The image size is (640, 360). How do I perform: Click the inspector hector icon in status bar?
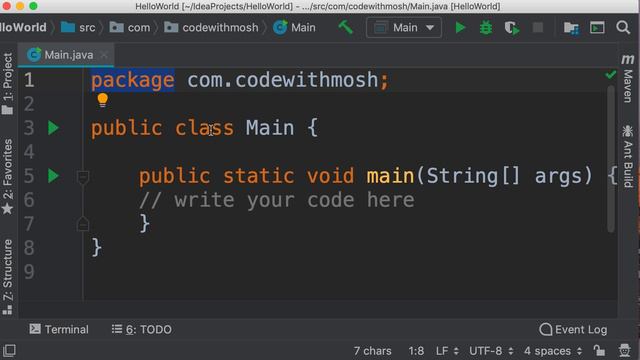624,350
